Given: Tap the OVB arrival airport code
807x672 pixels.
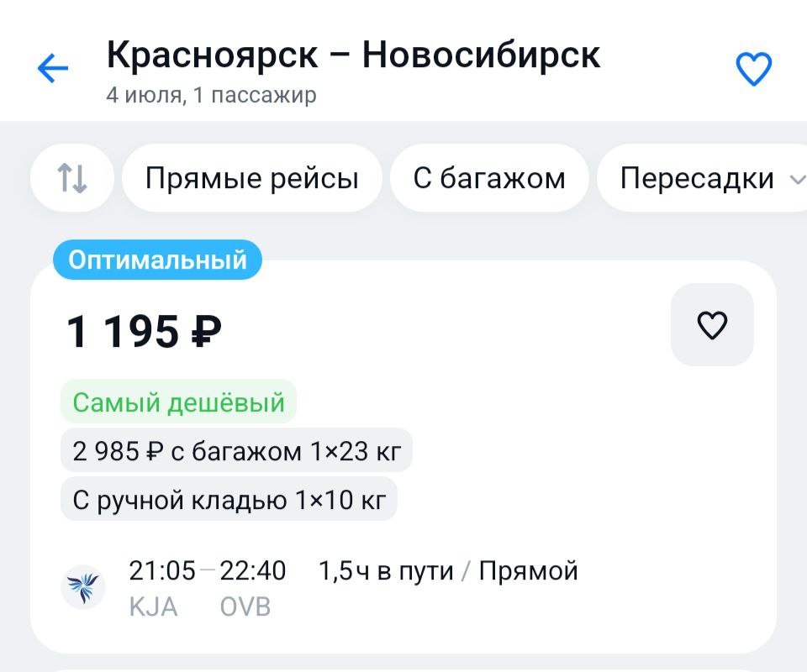Looking at the screenshot, I should 245,606.
